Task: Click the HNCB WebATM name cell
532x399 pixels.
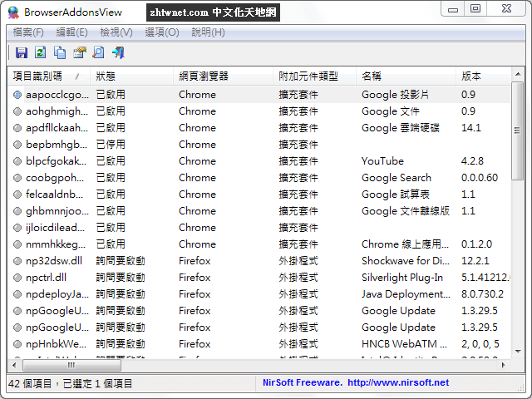Action: [x=405, y=344]
